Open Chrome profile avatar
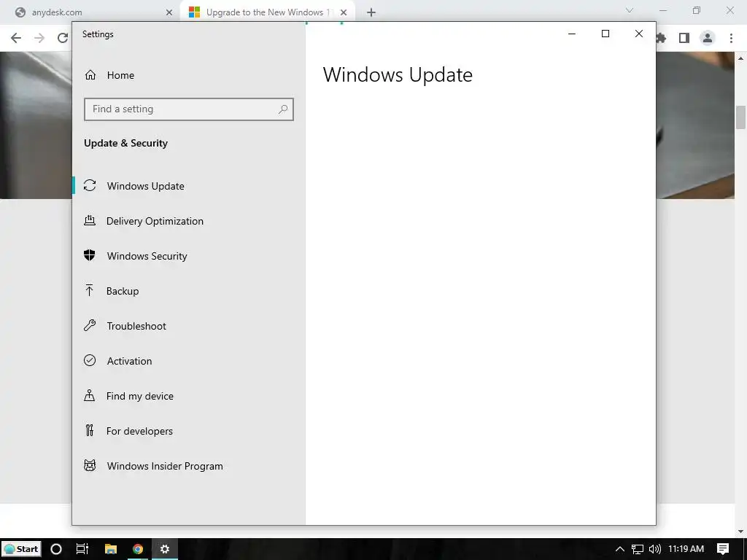Image resolution: width=747 pixels, height=560 pixels. click(x=708, y=38)
